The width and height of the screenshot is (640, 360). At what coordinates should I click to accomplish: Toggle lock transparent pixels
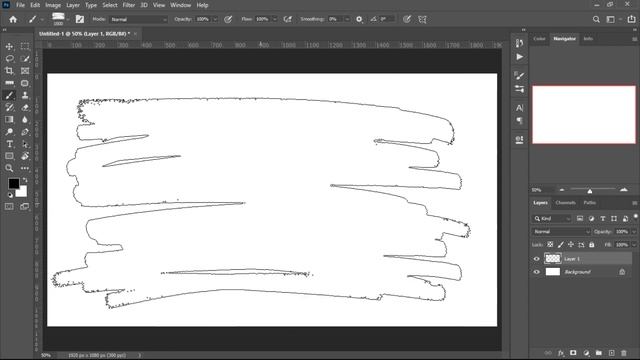click(550, 244)
